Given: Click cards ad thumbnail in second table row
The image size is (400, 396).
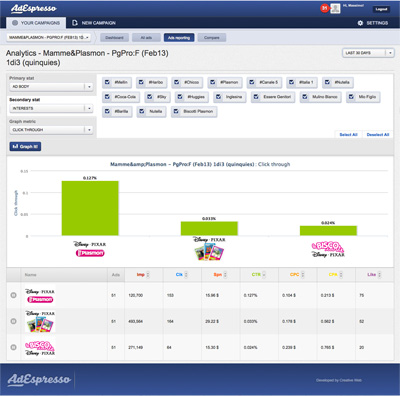Looking at the screenshot, I should click(x=40, y=321).
